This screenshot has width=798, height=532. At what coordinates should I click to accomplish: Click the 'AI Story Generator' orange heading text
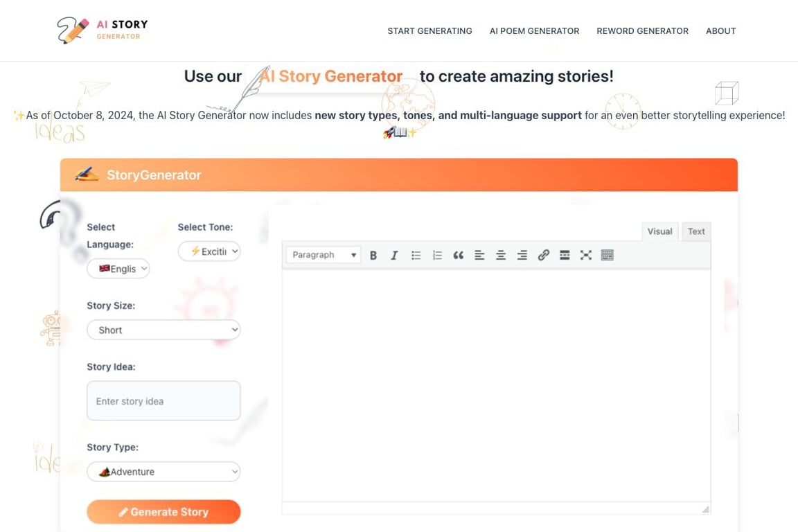coord(331,76)
